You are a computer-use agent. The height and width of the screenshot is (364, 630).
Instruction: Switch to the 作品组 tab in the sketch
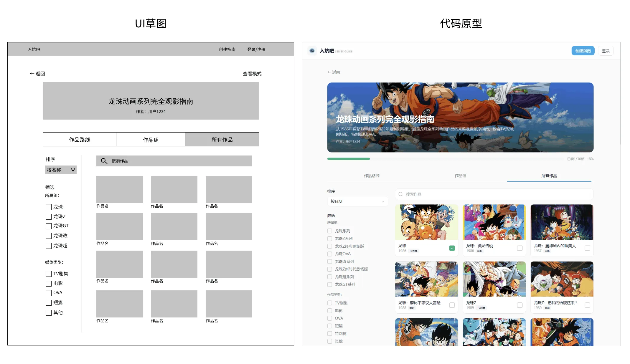pos(151,139)
